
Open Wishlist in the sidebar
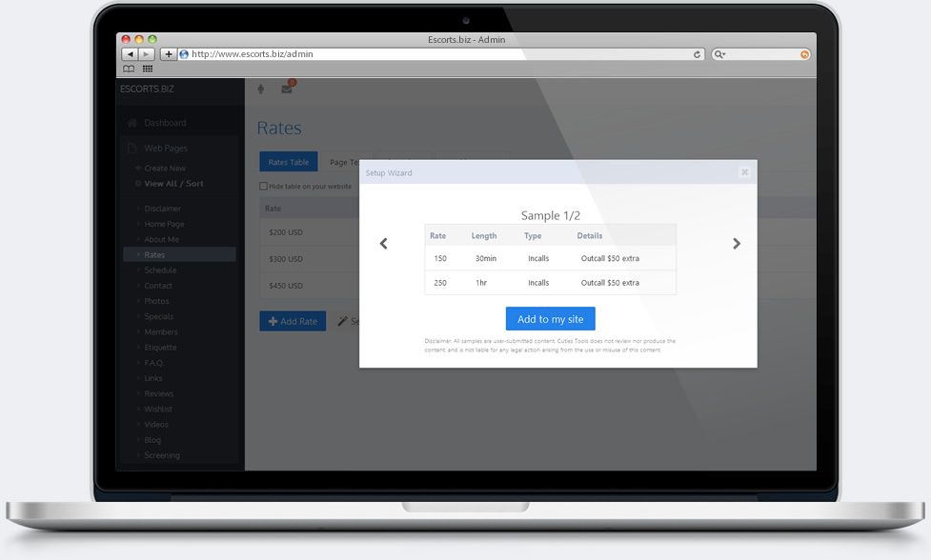coord(158,409)
